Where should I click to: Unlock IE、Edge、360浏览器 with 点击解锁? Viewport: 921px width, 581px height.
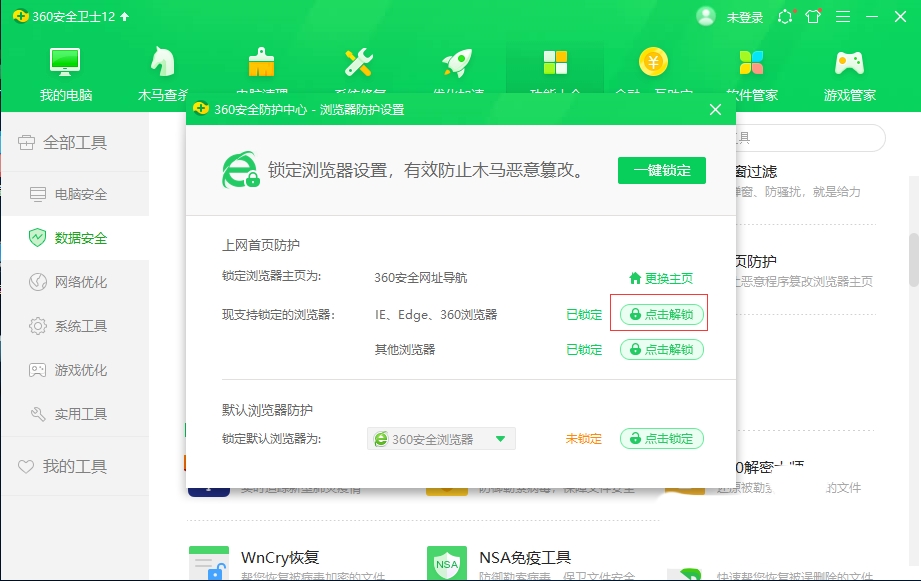[661, 314]
